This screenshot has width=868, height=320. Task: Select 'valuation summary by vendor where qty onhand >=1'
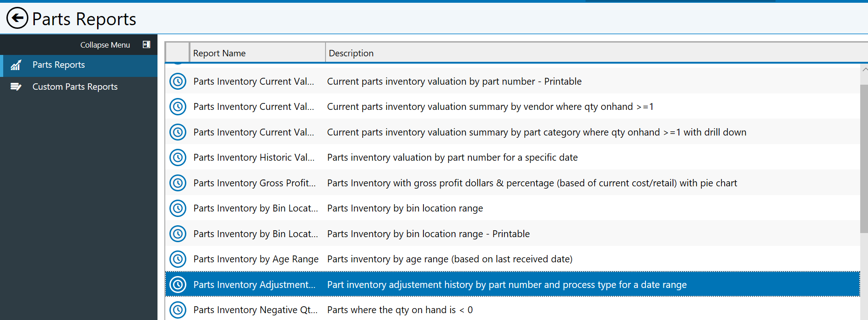[490, 107]
